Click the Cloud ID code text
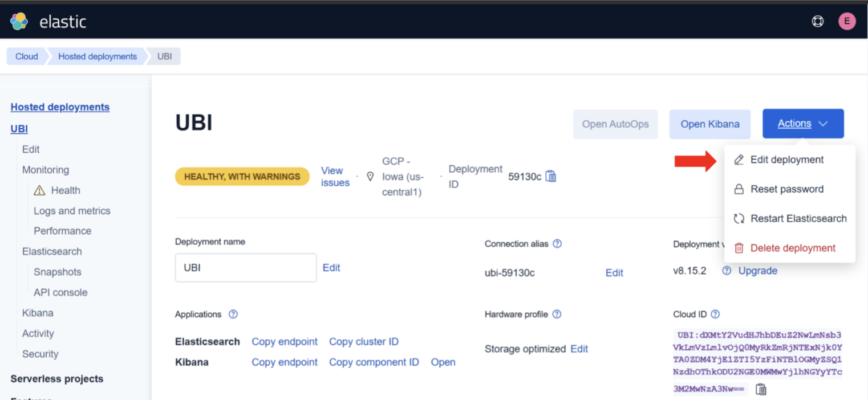This screenshot has height=400, width=868. pos(757,362)
